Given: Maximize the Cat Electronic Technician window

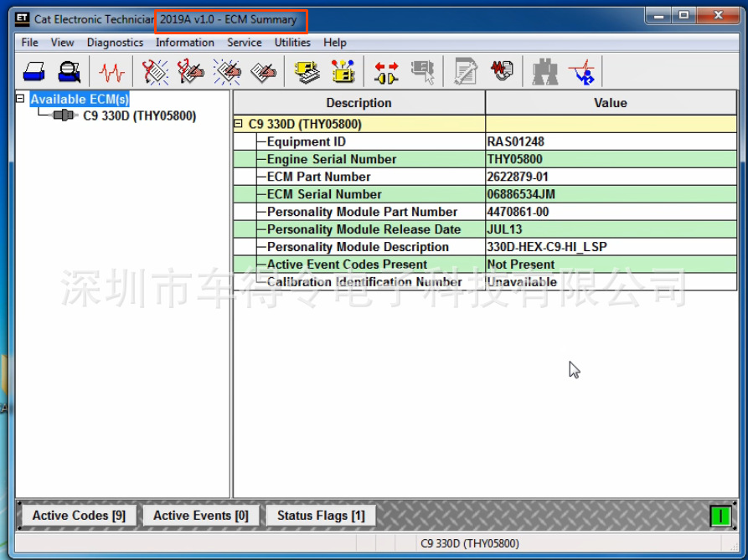Looking at the screenshot, I should 684,15.
